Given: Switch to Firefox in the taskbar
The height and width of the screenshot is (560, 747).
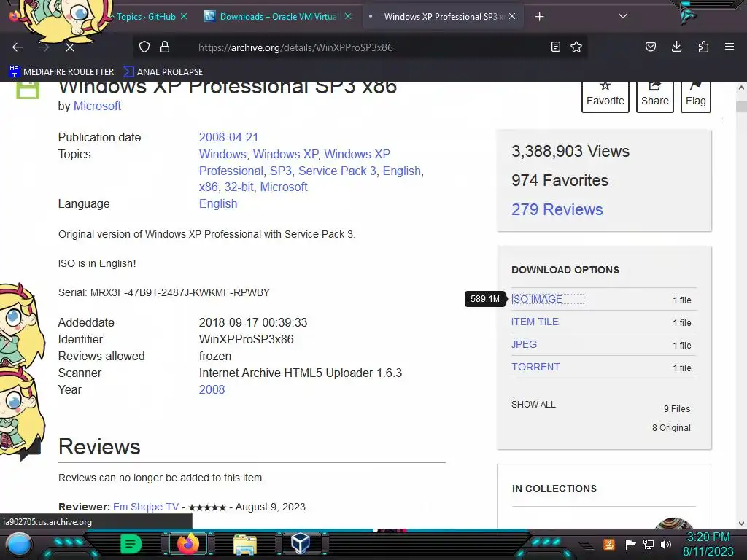Looking at the screenshot, I should click(x=187, y=544).
